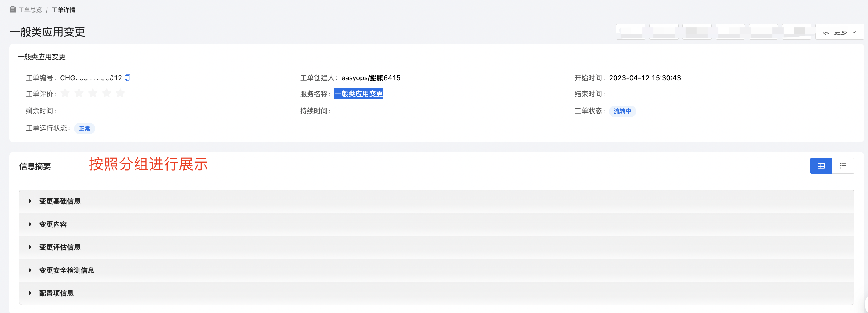
Task: Click the creator easyops/鲲鹏6415
Action: click(x=371, y=78)
